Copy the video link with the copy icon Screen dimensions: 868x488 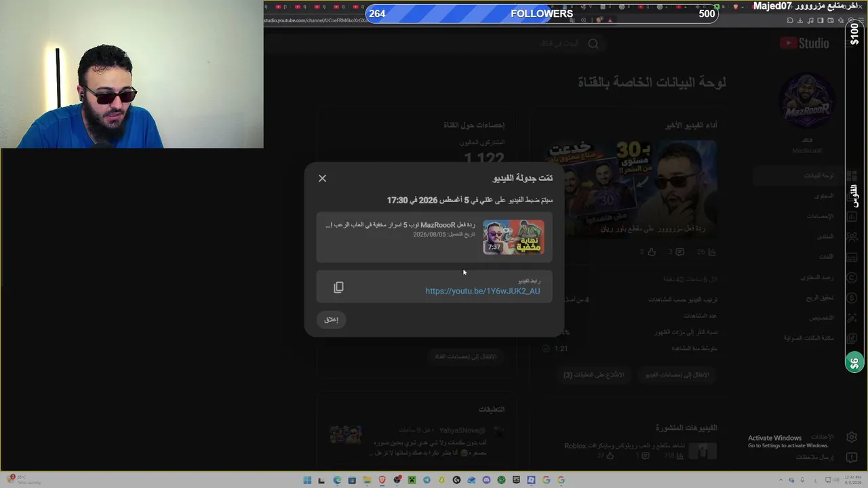(x=338, y=287)
